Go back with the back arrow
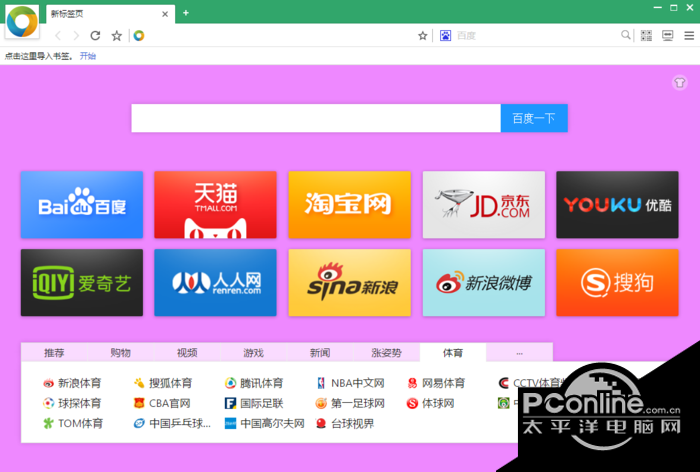Image resolution: width=700 pixels, height=472 pixels. [58, 36]
